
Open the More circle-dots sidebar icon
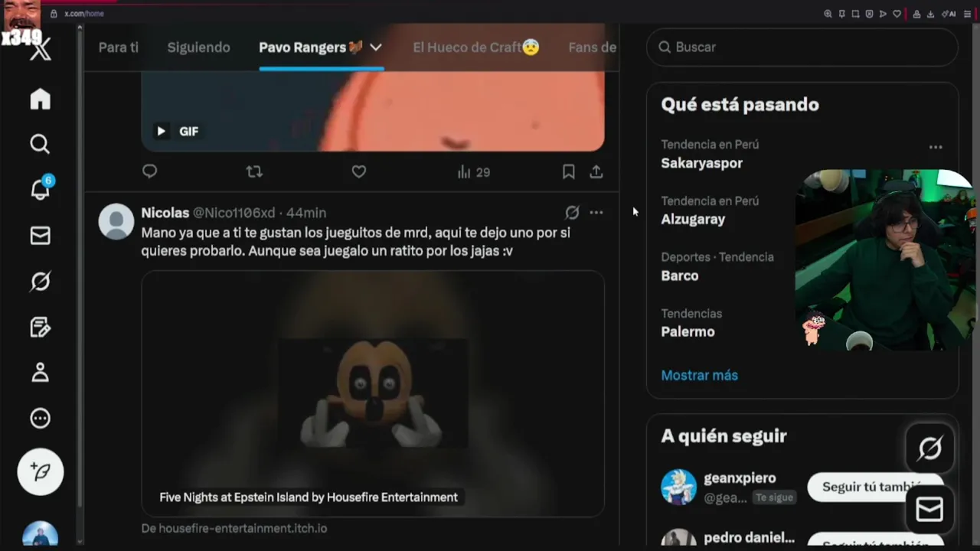point(40,419)
